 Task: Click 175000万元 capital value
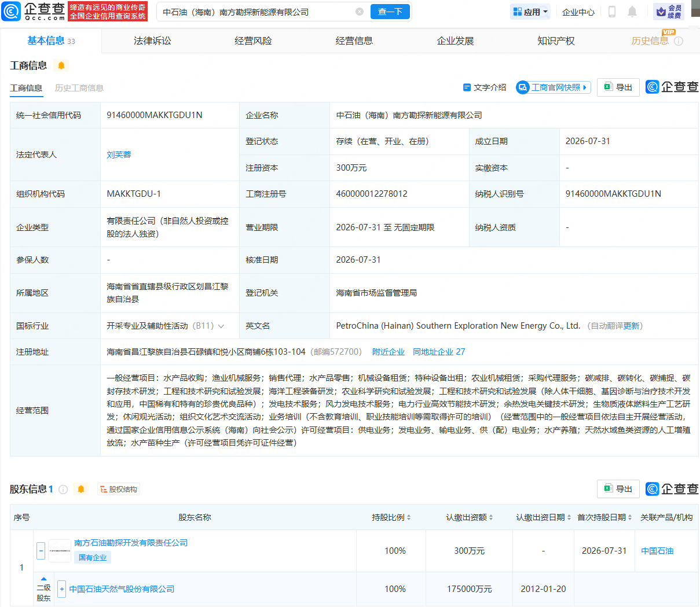tap(469, 589)
